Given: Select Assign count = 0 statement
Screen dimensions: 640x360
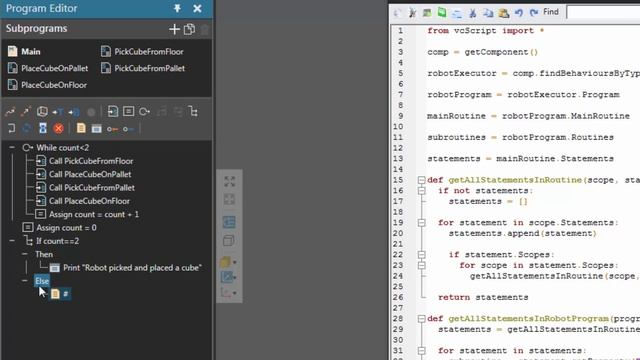Looking at the screenshot, I should (60, 227).
